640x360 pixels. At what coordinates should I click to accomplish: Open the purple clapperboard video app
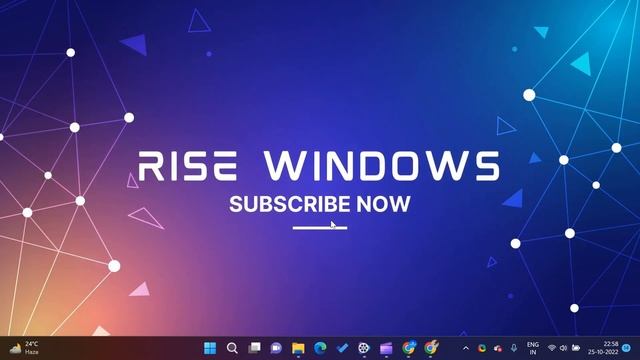[x=386, y=348]
